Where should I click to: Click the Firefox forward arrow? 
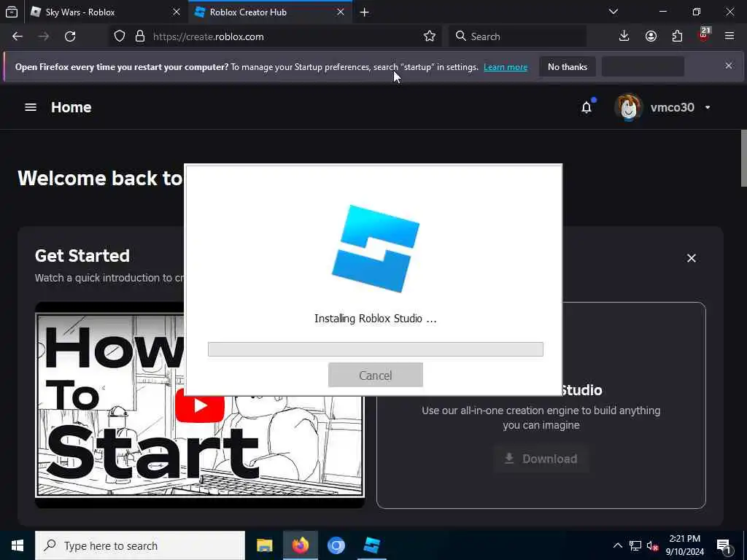pyautogui.click(x=44, y=36)
